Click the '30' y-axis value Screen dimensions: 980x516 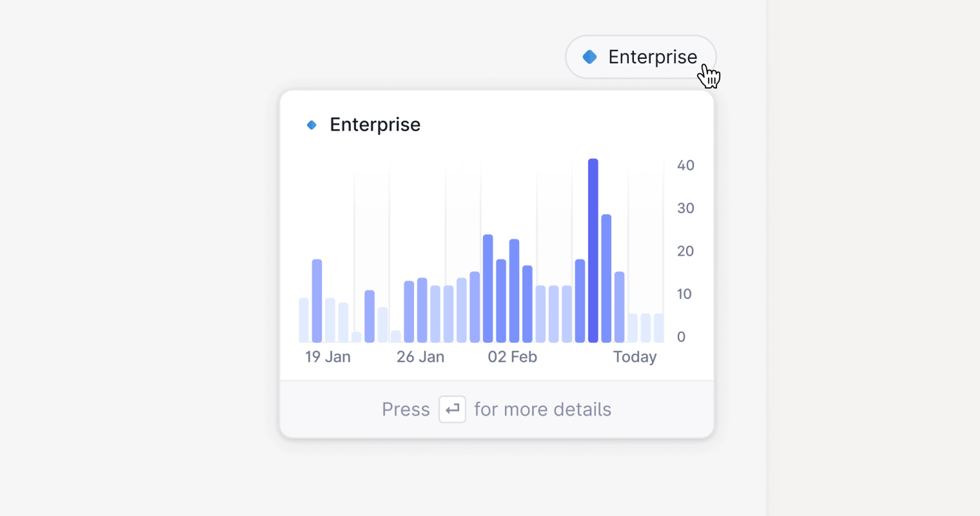tap(685, 208)
